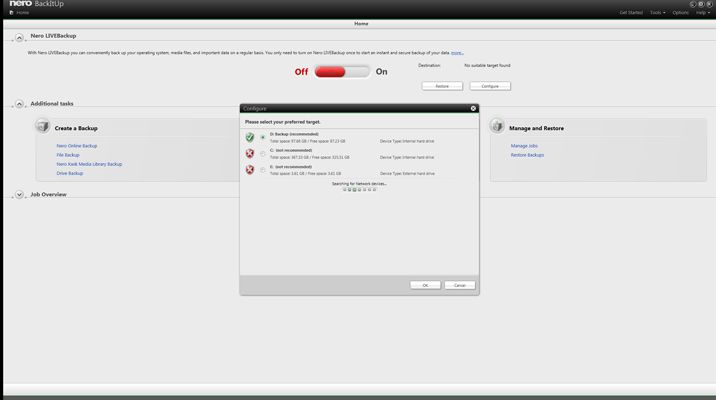716x400 pixels.
Task: Click the 'more...' link in LIVEBackup description
Action: [x=457, y=53]
